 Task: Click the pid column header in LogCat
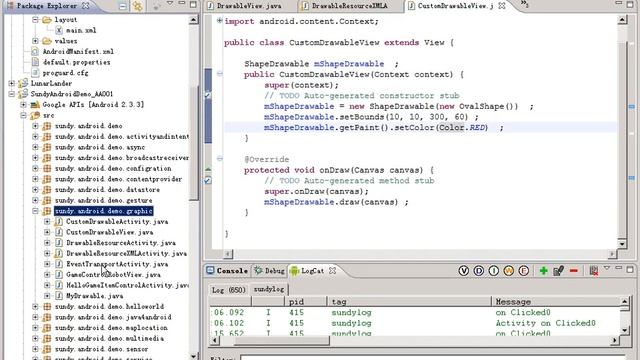point(306,302)
